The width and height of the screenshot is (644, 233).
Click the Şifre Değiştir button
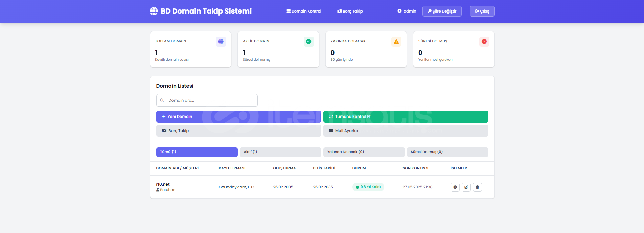(x=442, y=11)
